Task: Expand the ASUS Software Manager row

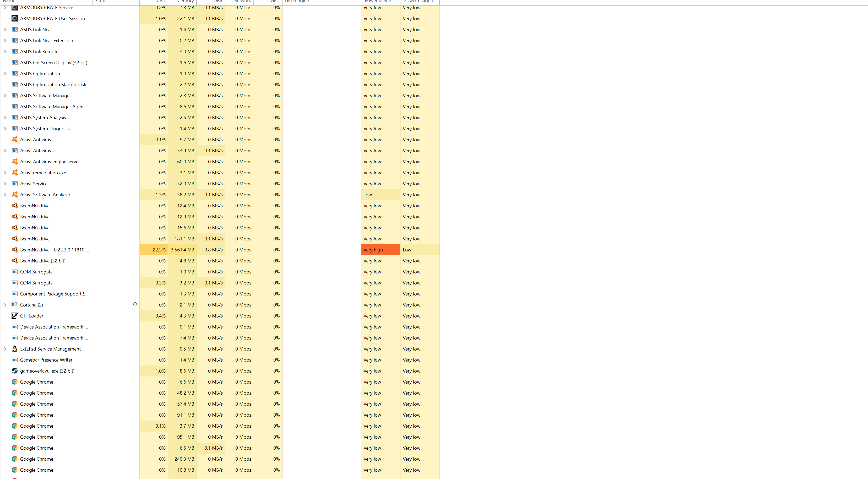Action: tap(5, 96)
